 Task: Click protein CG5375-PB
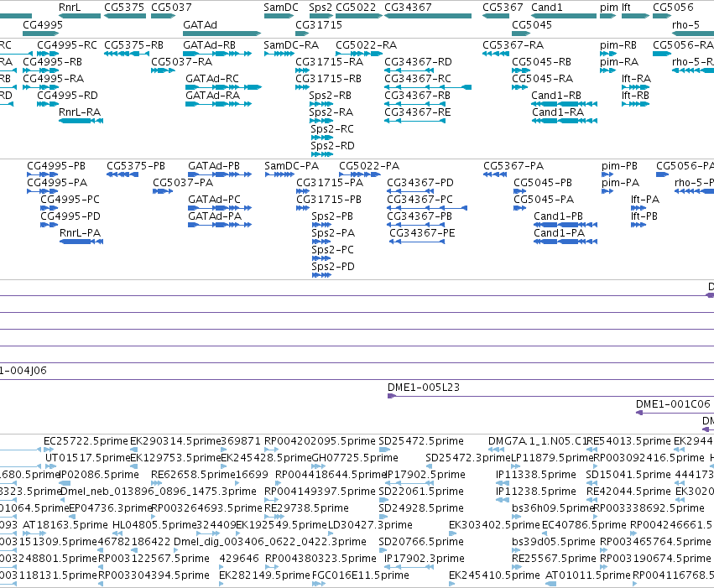click(x=136, y=166)
